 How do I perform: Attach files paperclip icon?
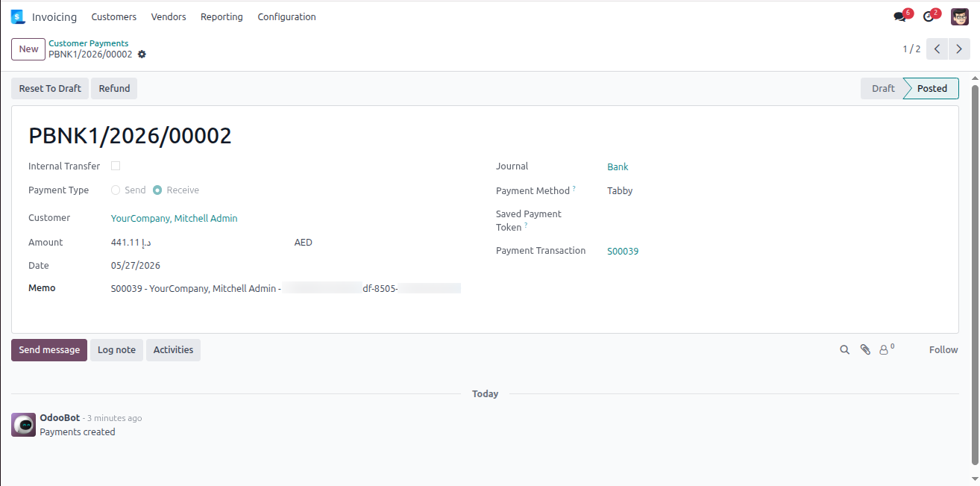(x=865, y=350)
